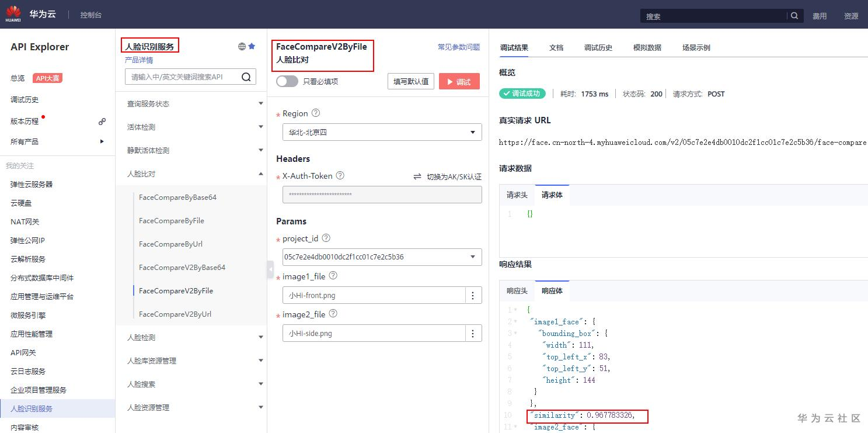Viewport: 868px width, 433px height.
Task: Click the 调试 run button
Action: coord(459,82)
